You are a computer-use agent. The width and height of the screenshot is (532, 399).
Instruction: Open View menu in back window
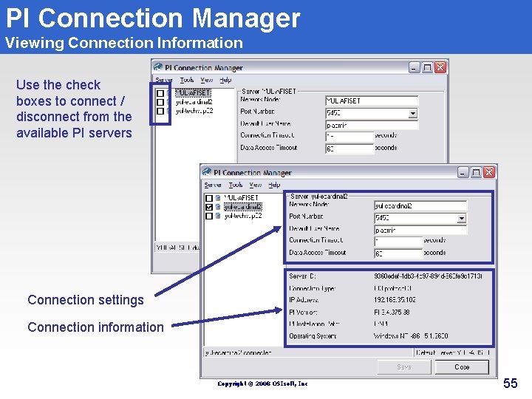[206, 80]
